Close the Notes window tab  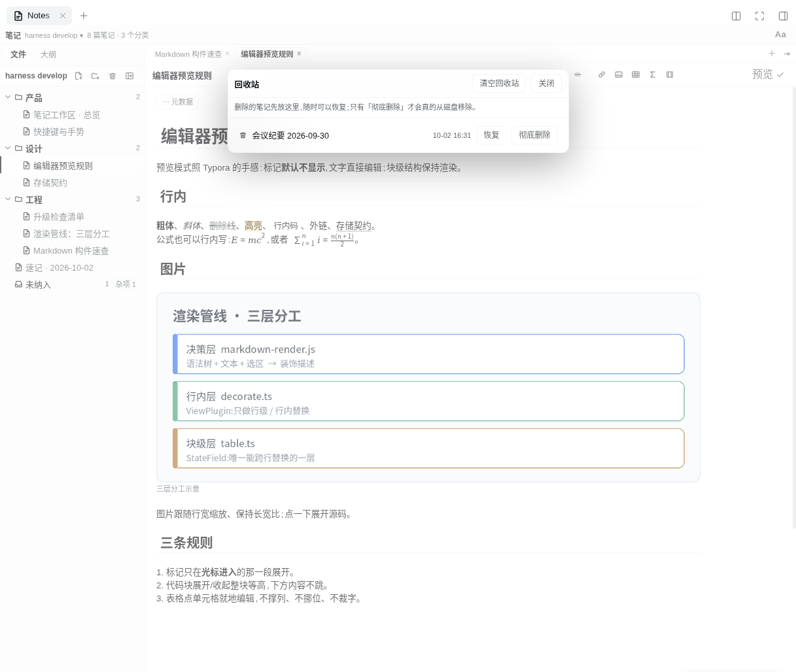pyautogui.click(x=63, y=16)
